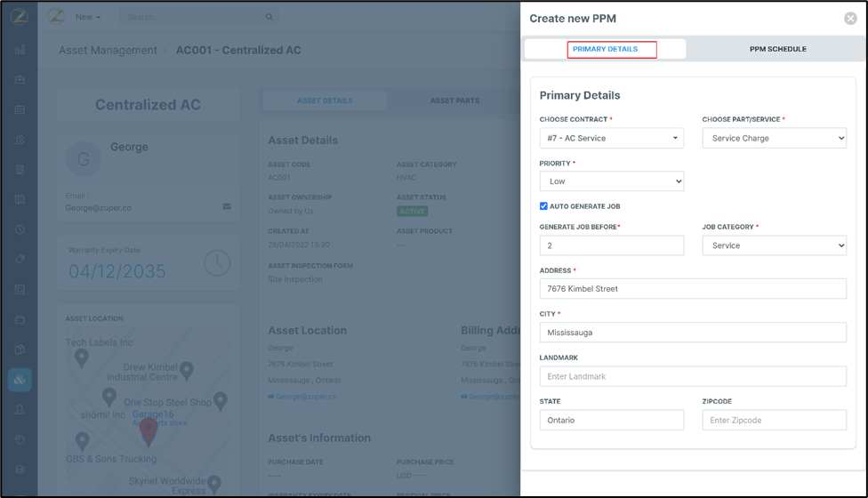The height and width of the screenshot is (498, 868).
Task: Click the envelope icon beside George's email
Action: click(227, 207)
